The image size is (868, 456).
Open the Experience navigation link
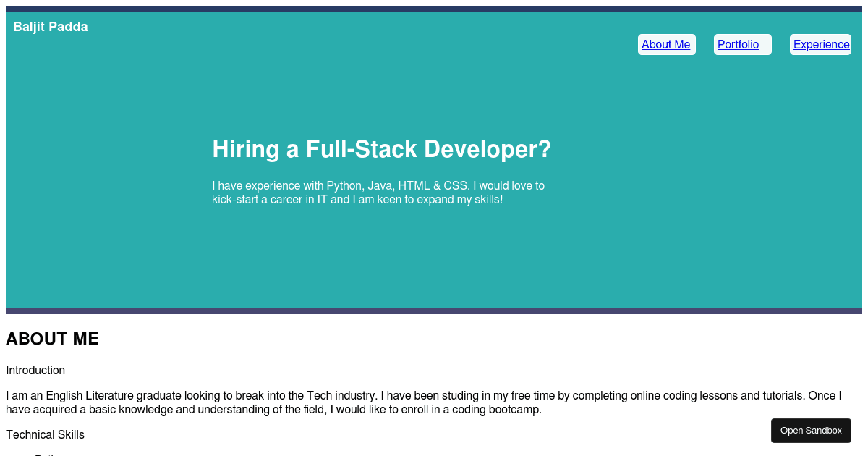[x=820, y=44]
